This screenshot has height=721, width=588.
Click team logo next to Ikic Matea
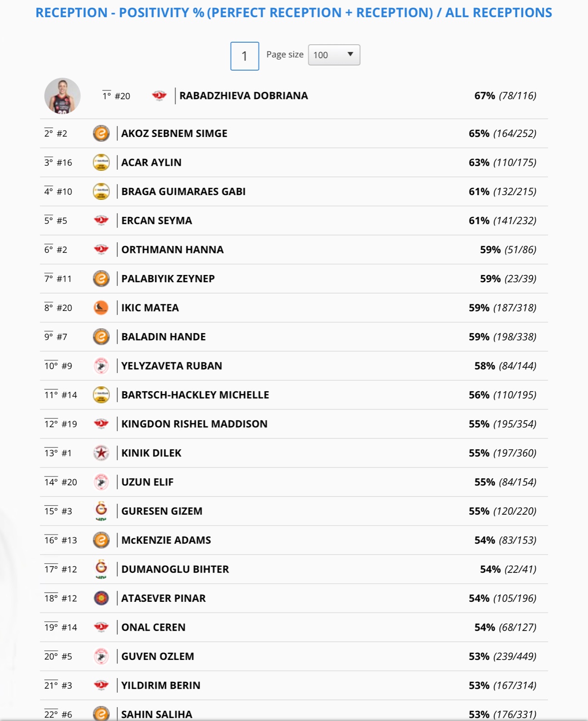(x=101, y=308)
